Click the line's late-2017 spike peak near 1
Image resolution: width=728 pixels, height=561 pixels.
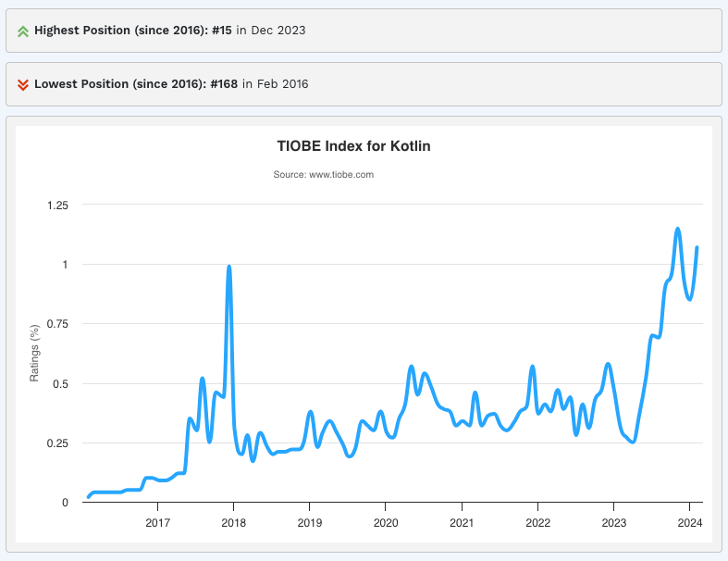(x=228, y=268)
